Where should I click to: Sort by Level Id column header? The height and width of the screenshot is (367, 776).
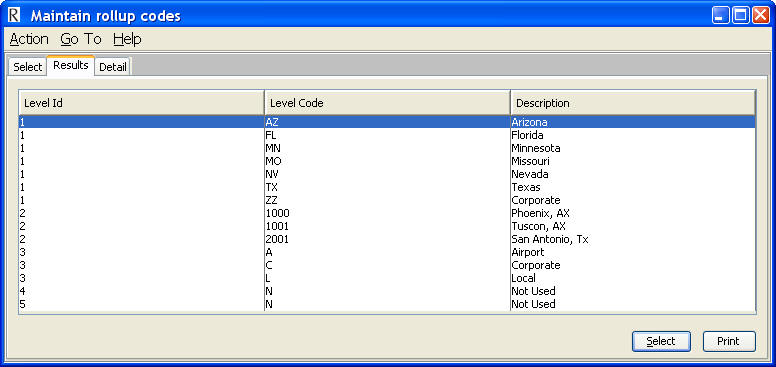(142, 103)
